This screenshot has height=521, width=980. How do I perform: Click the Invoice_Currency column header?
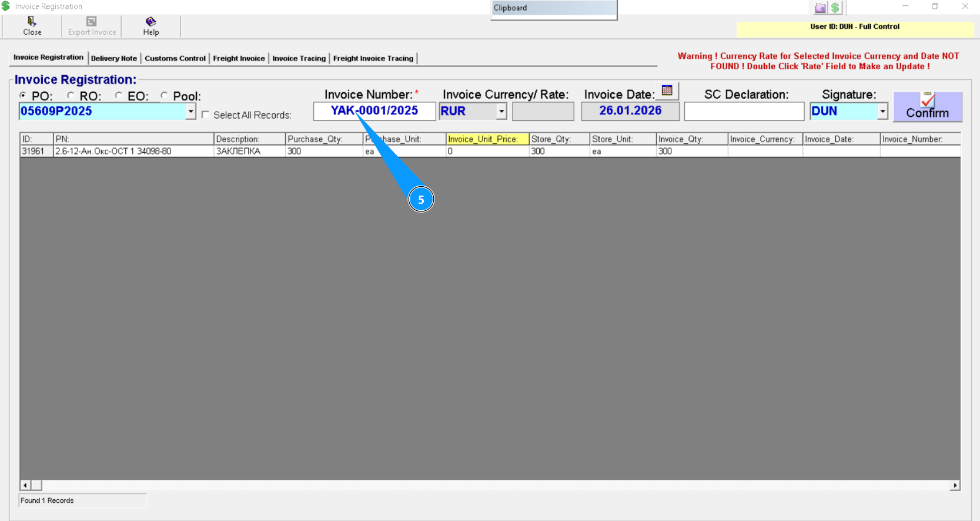coord(765,139)
